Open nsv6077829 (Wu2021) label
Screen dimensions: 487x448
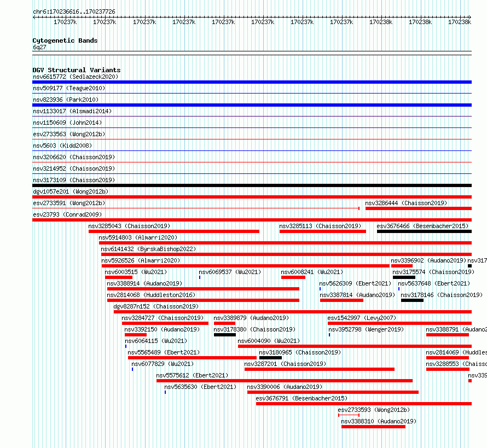pyautogui.click(x=163, y=364)
